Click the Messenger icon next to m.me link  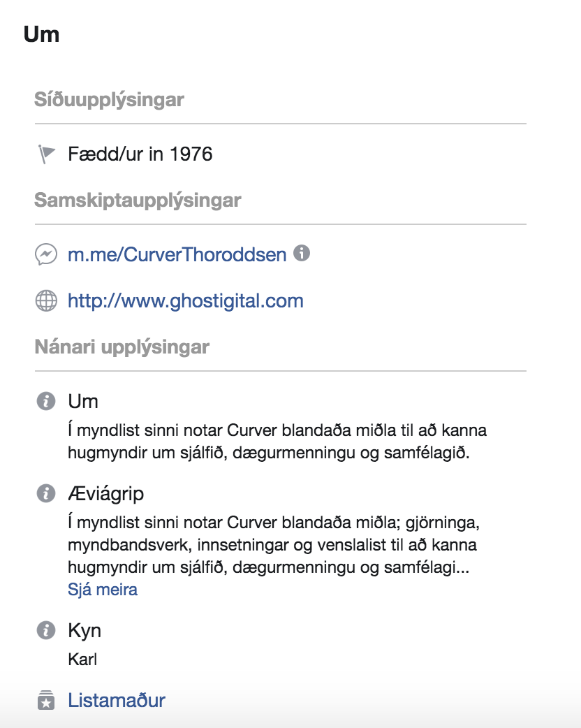tap(46, 254)
